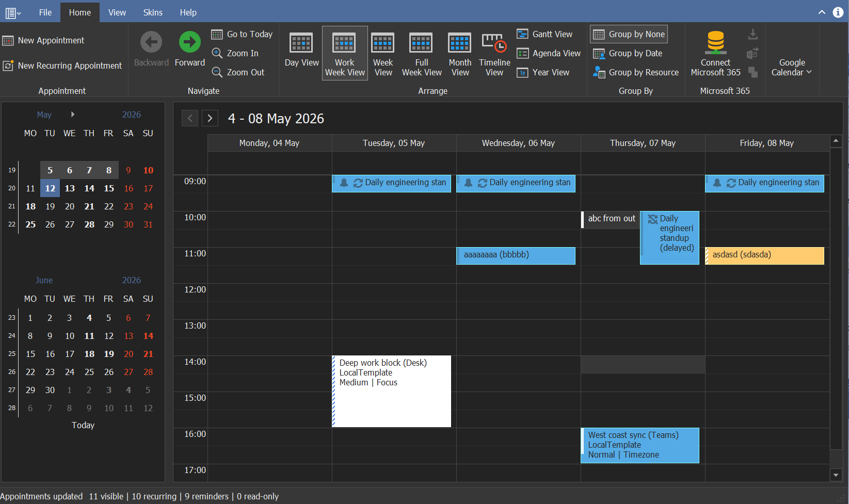
Task: Select May 12 in the date navigator
Action: click(x=50, y=188)
